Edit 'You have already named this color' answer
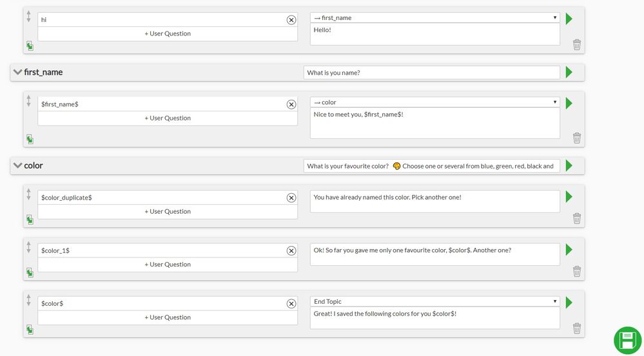644x356 pixels. 435,201
